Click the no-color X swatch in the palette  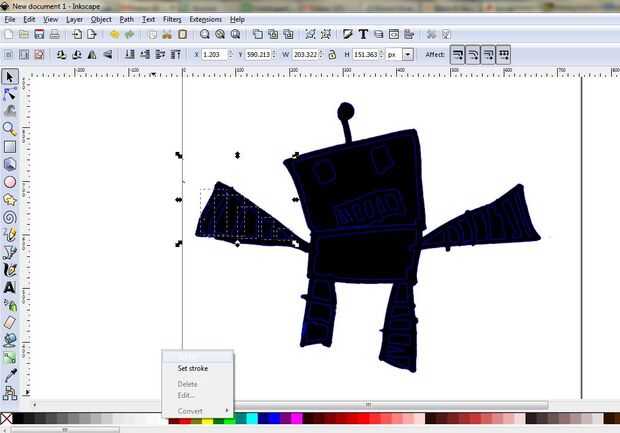[x=6, y=418]
